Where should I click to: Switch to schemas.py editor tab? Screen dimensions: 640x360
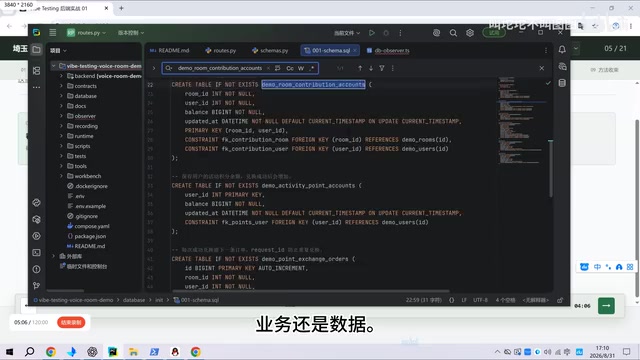point(270,50)
